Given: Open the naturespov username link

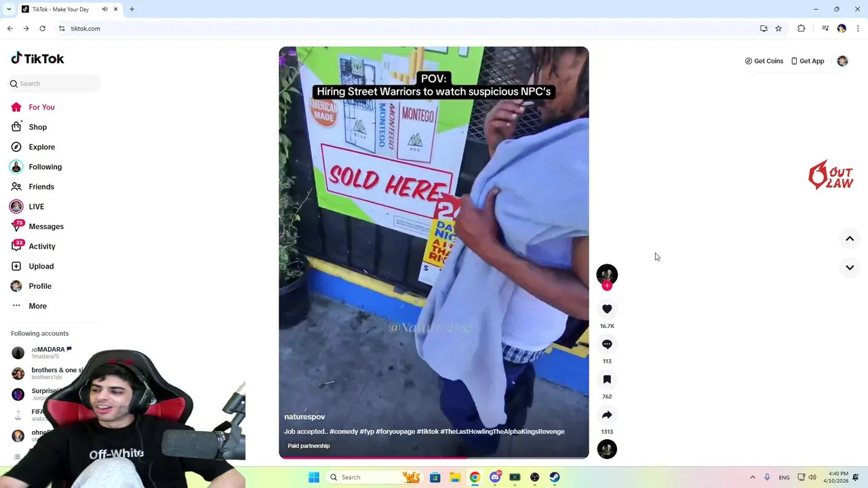Looking at the screenshot, I should pyautogui.click(x=304, y=417).
